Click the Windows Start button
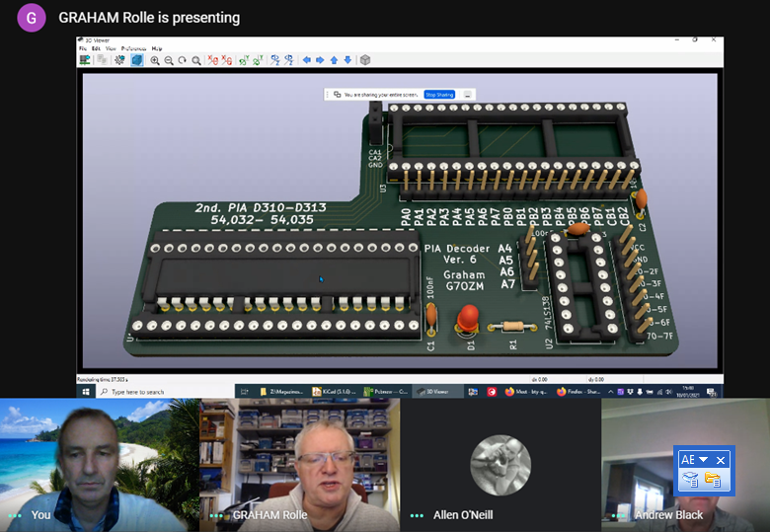The width and height of the screenshot is (770, 532). [86, 392]
